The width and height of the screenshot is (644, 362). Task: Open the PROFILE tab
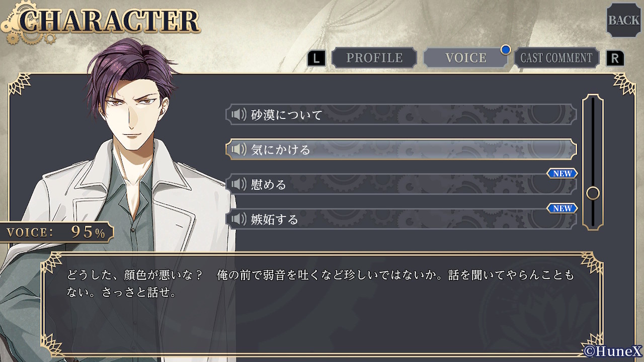coord(374,58)
